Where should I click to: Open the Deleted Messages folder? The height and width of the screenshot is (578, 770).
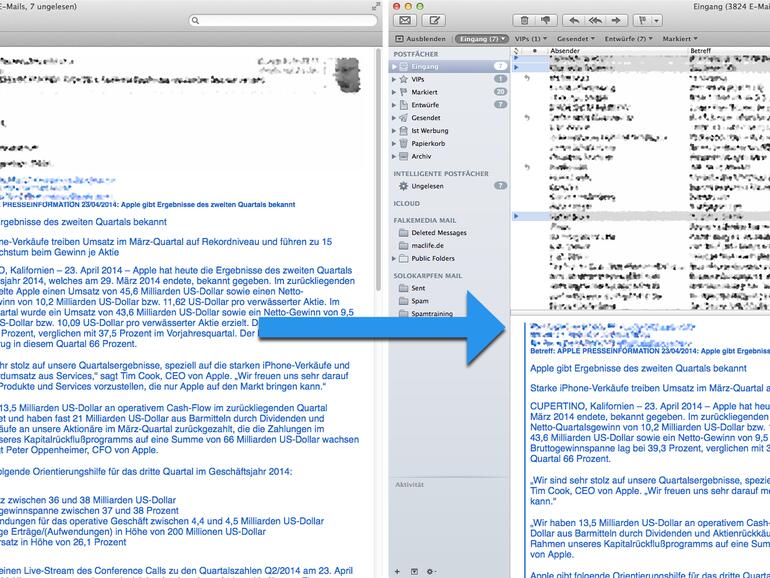pos(439,233)
